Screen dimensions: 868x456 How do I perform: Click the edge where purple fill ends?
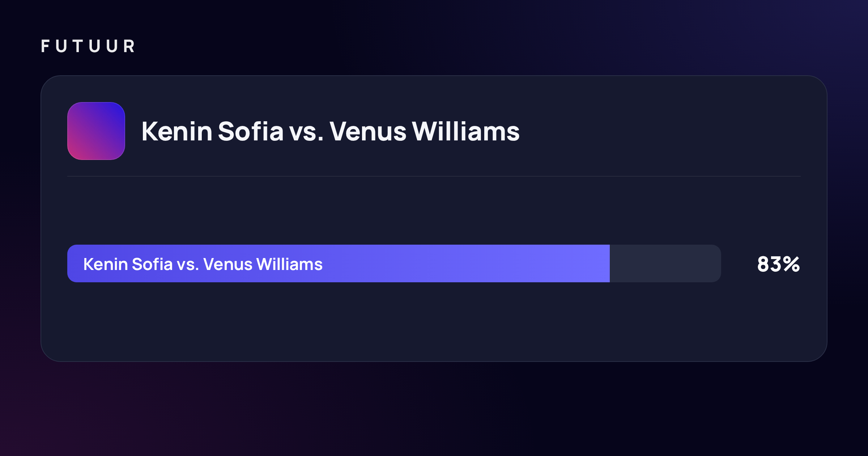tap(610, 263)
